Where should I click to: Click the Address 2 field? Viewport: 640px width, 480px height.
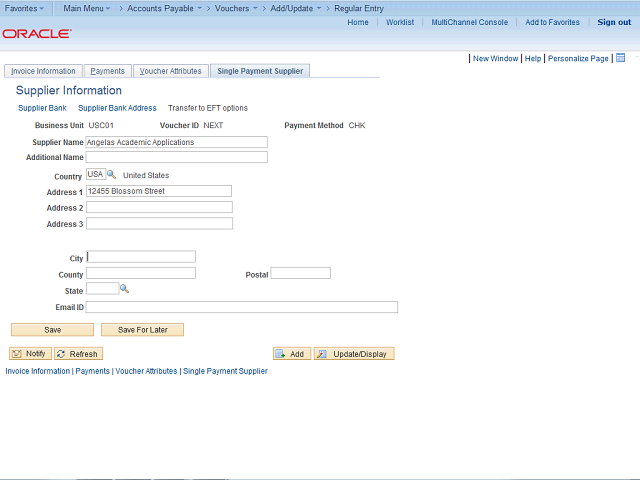coord(159,207)
